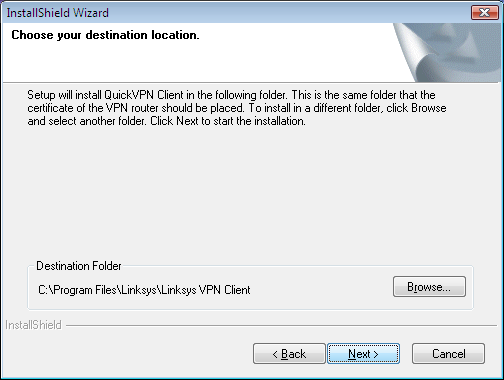Click the line starting and select another folder
Screen dimensions: 504x380
166,121
